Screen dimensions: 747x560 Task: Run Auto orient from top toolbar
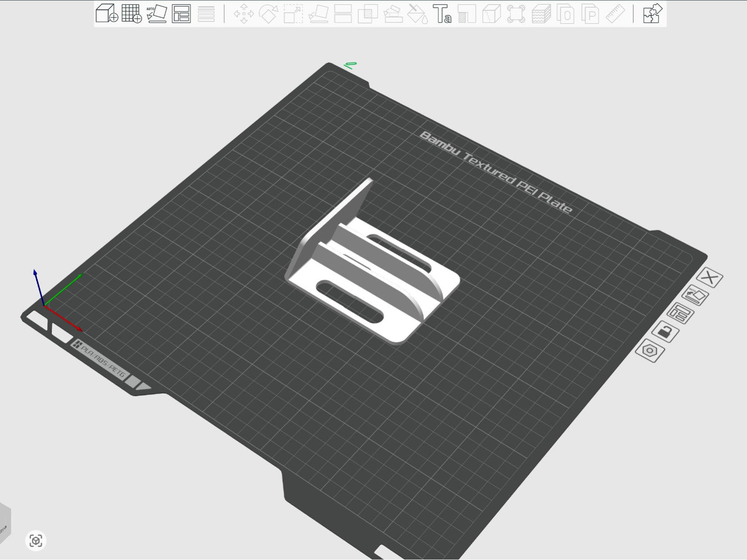(157, 13)
